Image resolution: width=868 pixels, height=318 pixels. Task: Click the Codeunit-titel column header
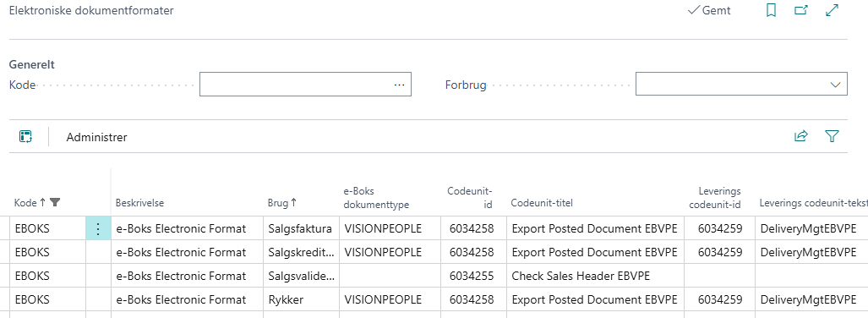542,203
